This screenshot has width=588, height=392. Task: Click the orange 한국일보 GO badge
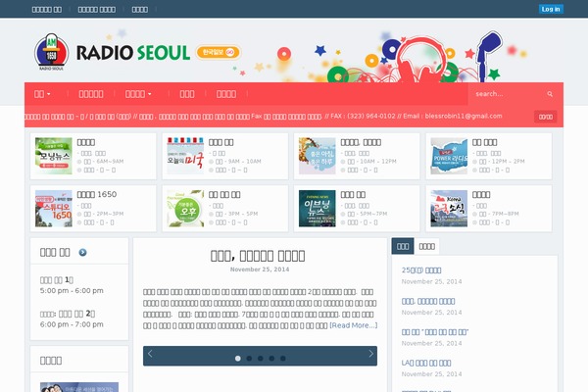219,52
